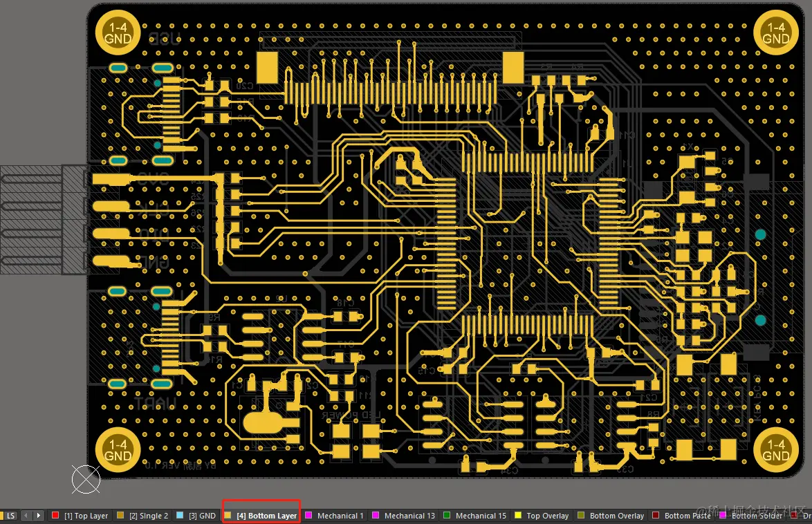Image resolution: width=812 pixels, height=524 pixels.
Task: Select the large oval pad near bottom-left
Action: click(264, 423)
